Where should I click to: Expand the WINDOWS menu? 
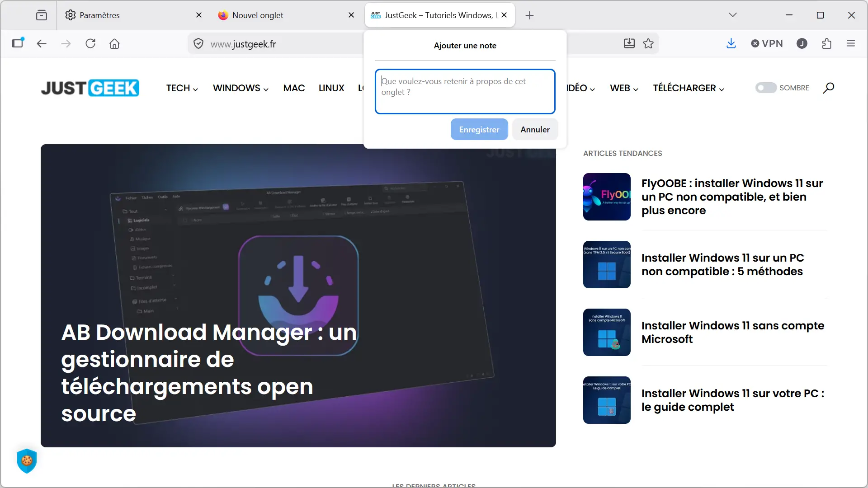pos(241,88)
